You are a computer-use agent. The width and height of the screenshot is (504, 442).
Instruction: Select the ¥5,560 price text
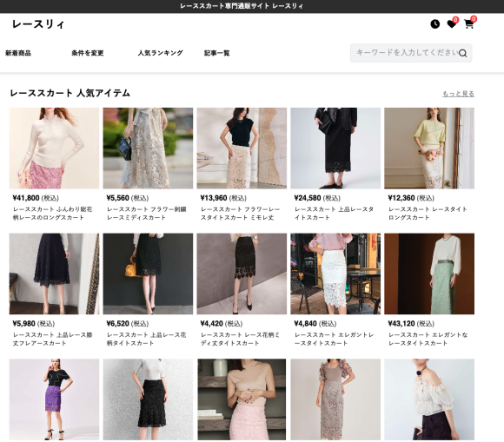[x=118, y=198]
